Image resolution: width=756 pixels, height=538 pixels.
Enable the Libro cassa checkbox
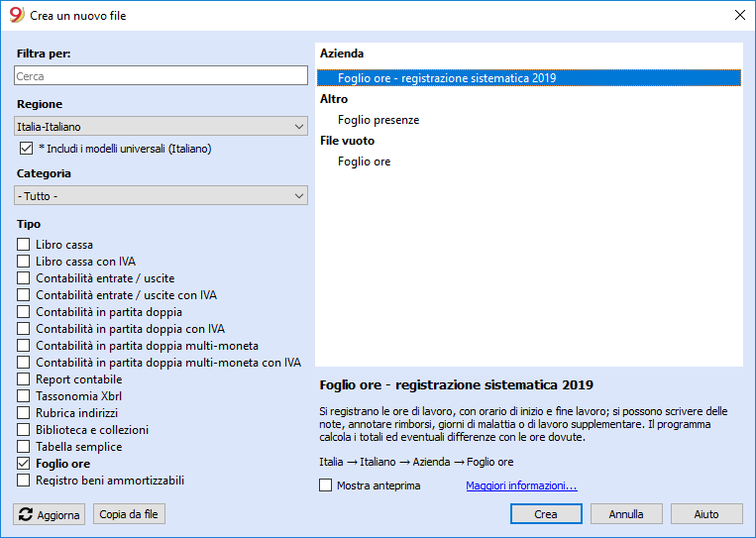(24, 245)
